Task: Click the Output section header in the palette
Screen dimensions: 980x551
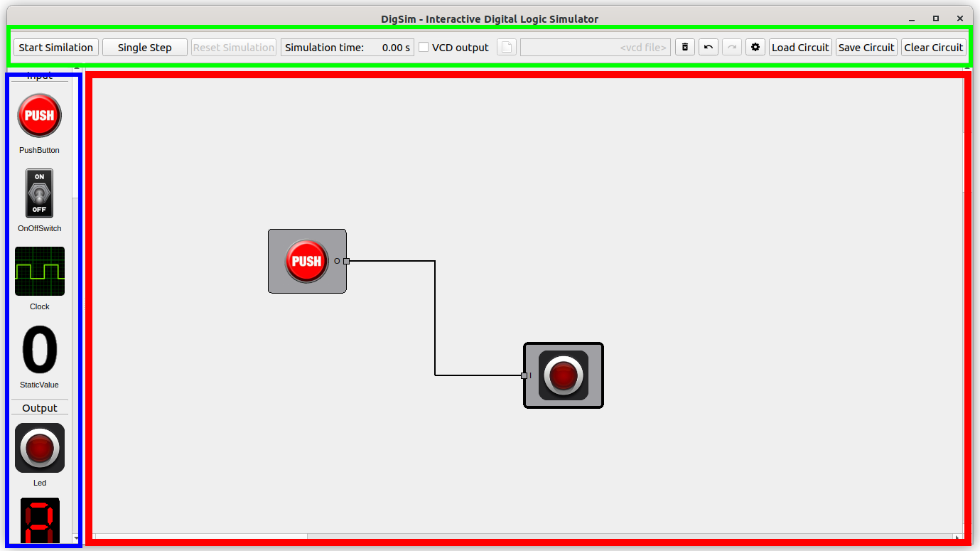Action: coord(40,408)
